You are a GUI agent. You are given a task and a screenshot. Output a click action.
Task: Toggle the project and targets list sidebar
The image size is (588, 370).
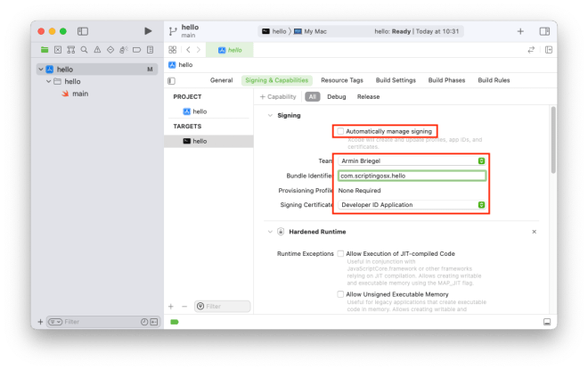pyautogui.click(x=171, y=80)
